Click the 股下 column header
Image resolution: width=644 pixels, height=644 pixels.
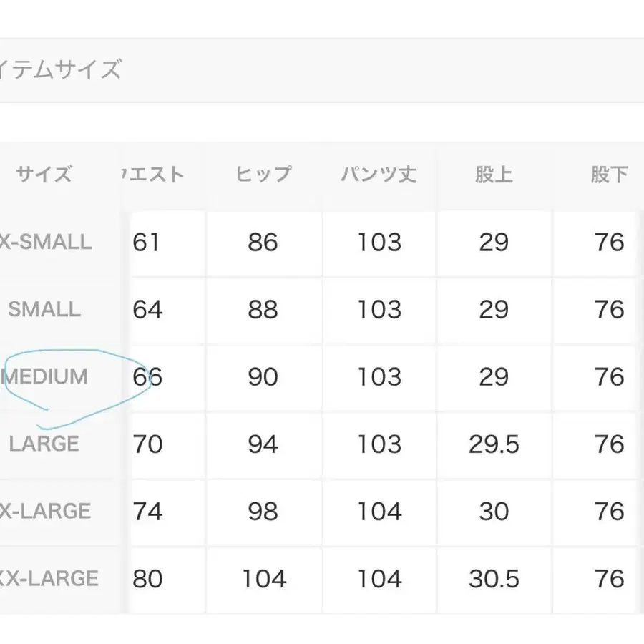[x=609, y=175]
